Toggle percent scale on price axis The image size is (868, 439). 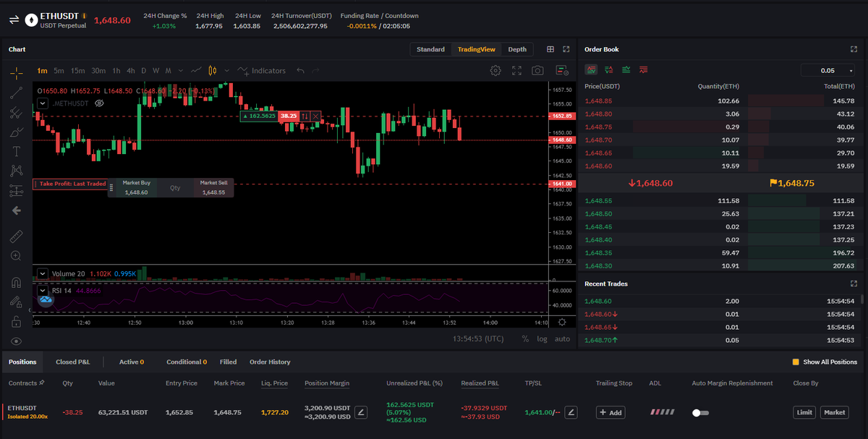point(525,338)
